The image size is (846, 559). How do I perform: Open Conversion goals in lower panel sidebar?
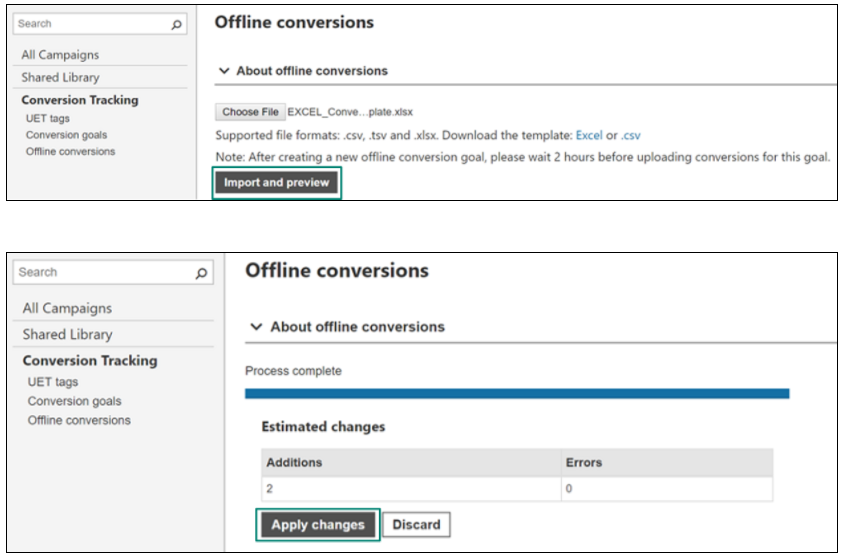(74, 401)
